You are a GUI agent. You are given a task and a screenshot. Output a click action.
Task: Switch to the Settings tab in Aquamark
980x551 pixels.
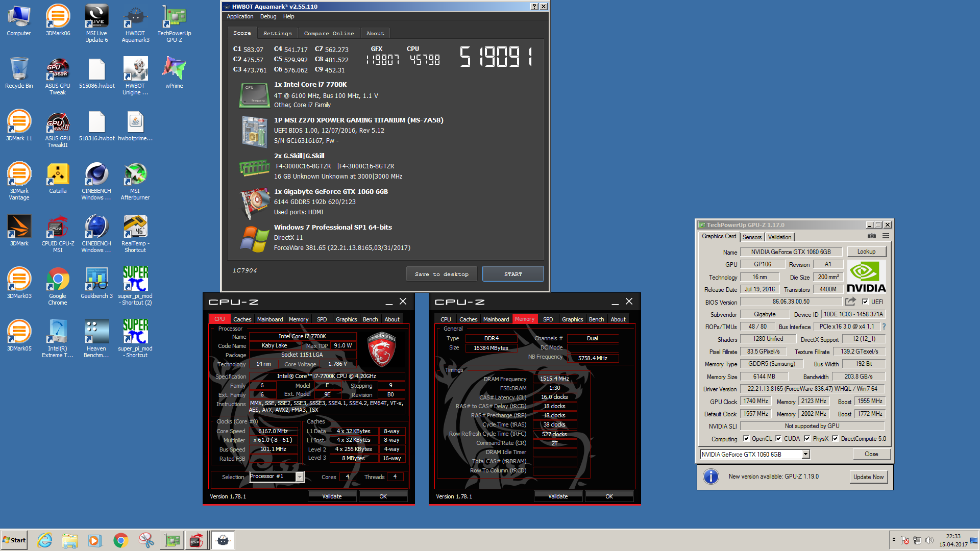278,34
